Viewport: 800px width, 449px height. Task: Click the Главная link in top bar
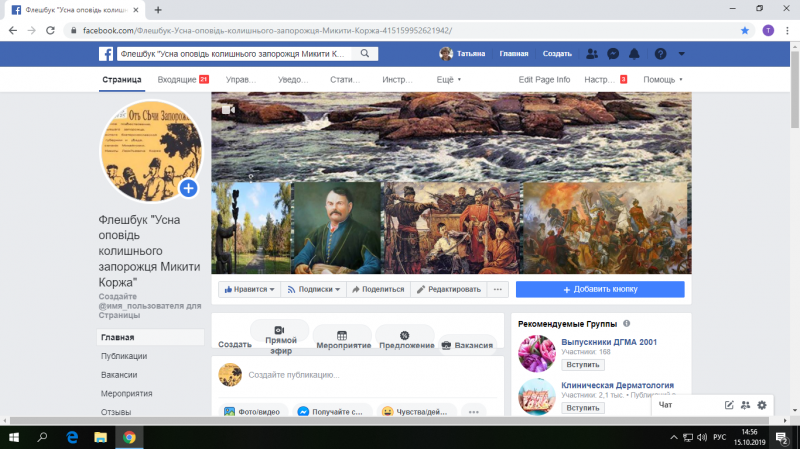tap(514, 54)
